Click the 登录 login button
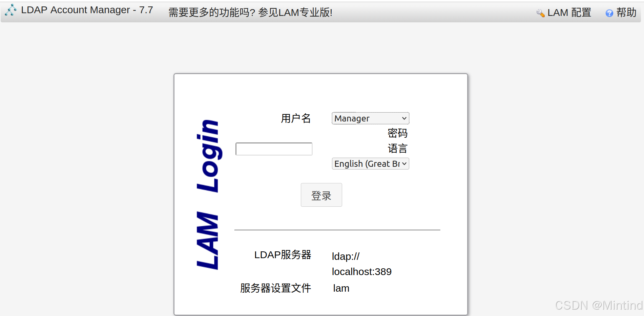Image resolution: width=644 pixels, height=316 pixels. (x=321, y=195)
